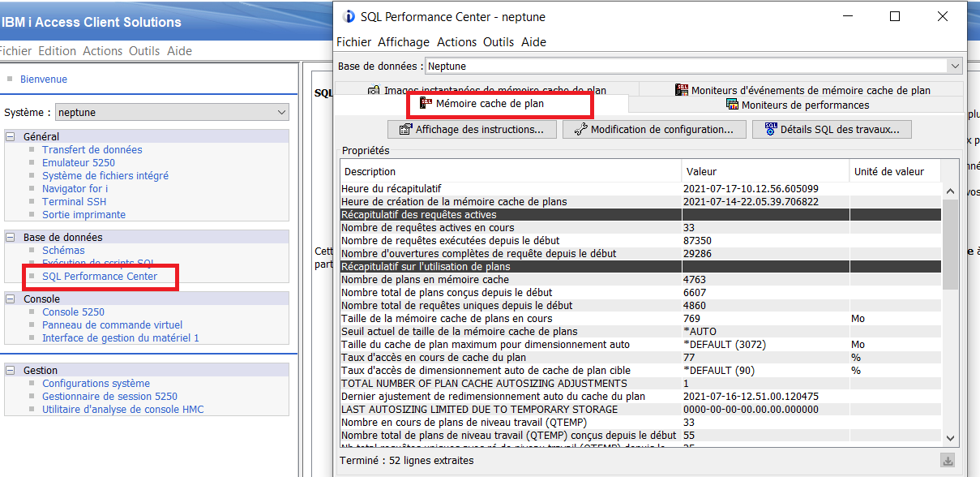The height and width of the screenshot is (477, 980).
Task: Open Actions menu in SQL Performance Center
Action: [456, 41]
